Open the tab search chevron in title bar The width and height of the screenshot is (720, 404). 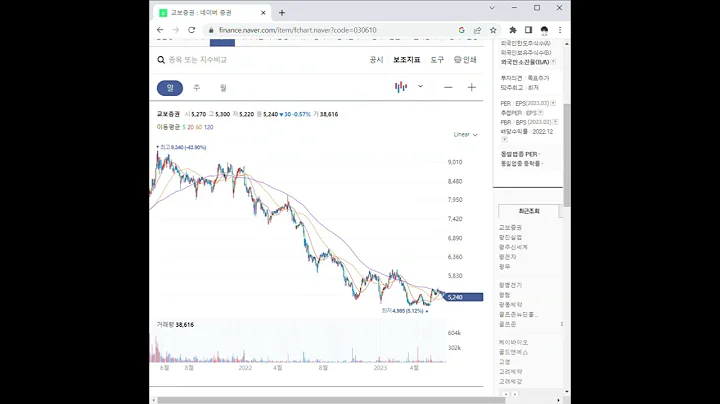point(492,8)
